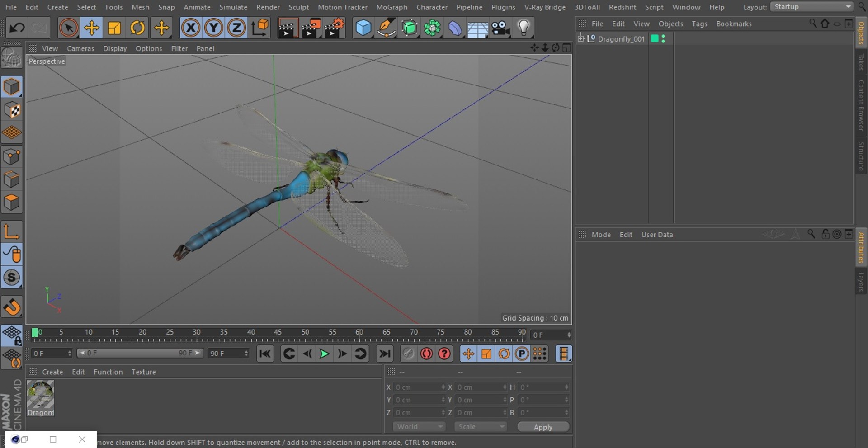Toggle Snap S icon in sidebar
Viewport: 868px width, 448px height.
tap(12, 277)
